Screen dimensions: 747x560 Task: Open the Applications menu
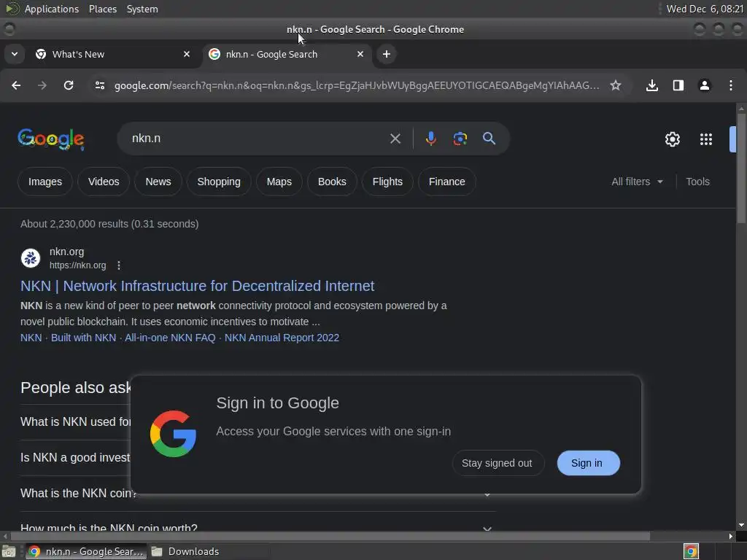(x=52, y=9)
